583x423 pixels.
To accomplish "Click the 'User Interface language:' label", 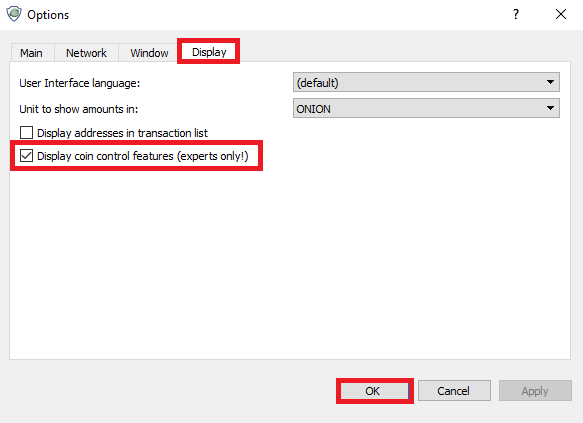I will coord(80,83).
